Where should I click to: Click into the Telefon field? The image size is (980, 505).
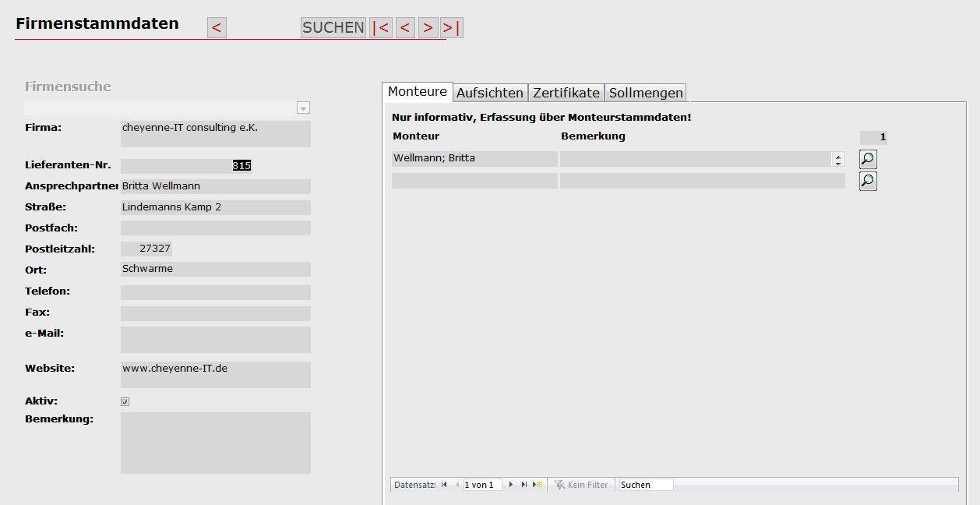point(215,292)
